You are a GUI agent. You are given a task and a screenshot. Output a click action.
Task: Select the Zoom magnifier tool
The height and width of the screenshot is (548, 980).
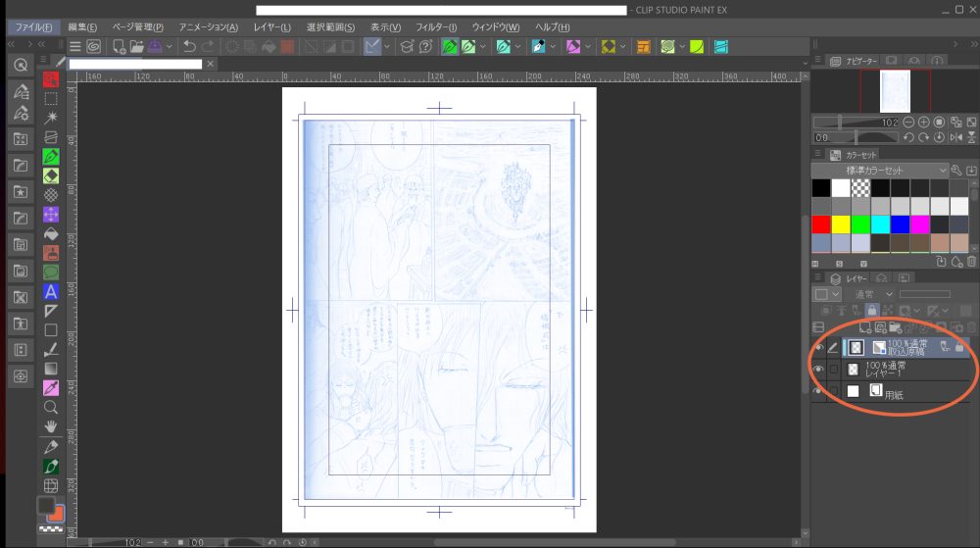pyautogui.click(x=51, y=407)
